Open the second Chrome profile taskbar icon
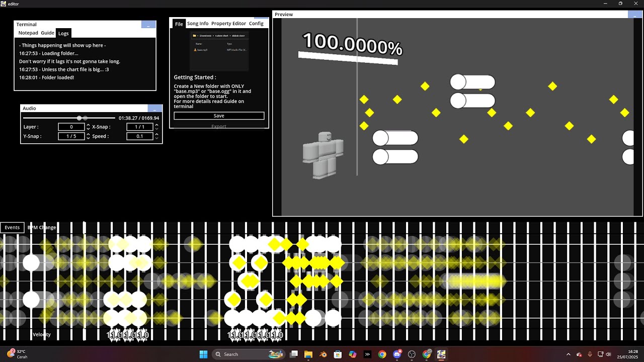This screenshot has width=644, height=362. point(427,354)
